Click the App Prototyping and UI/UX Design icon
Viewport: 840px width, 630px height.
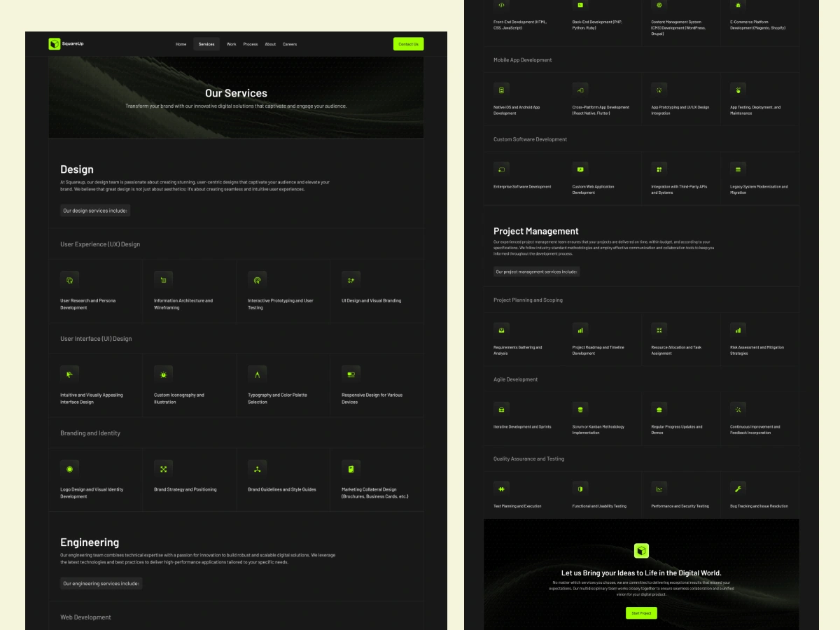(x=659, y=90)
